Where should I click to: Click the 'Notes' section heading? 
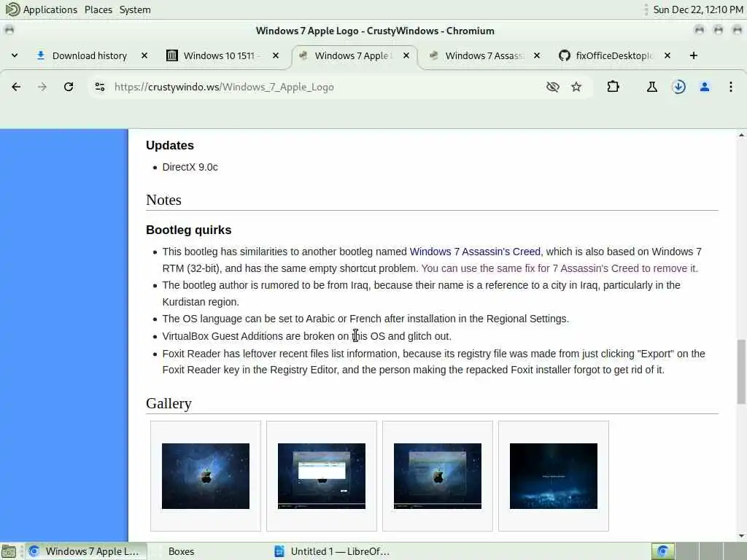163,200
